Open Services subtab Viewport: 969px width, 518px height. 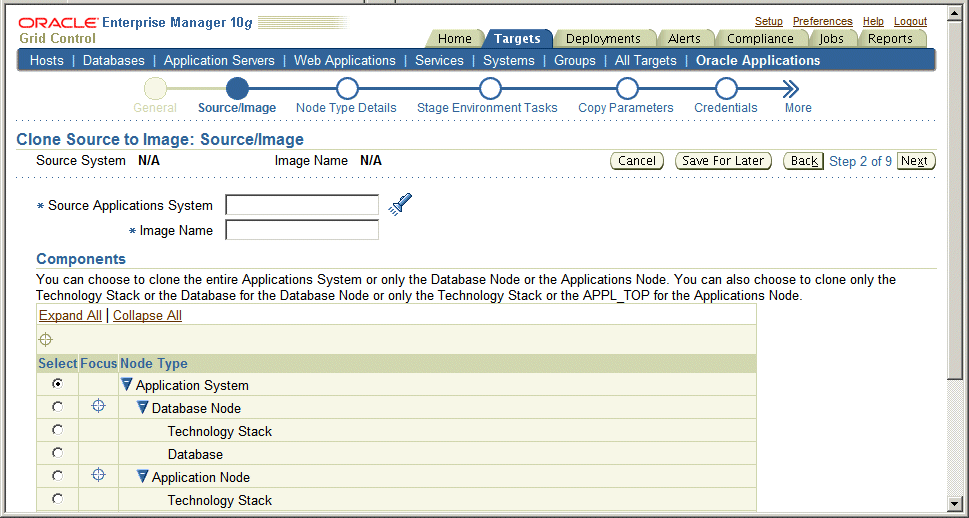click(439, 61)
